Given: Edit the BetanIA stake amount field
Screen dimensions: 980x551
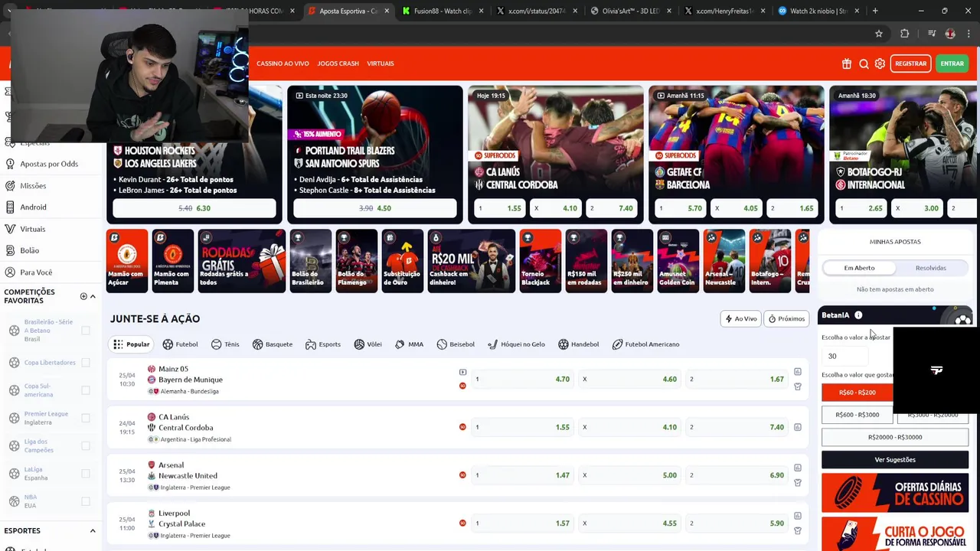Looking at the screenshot, I should [x=845, y=356].
